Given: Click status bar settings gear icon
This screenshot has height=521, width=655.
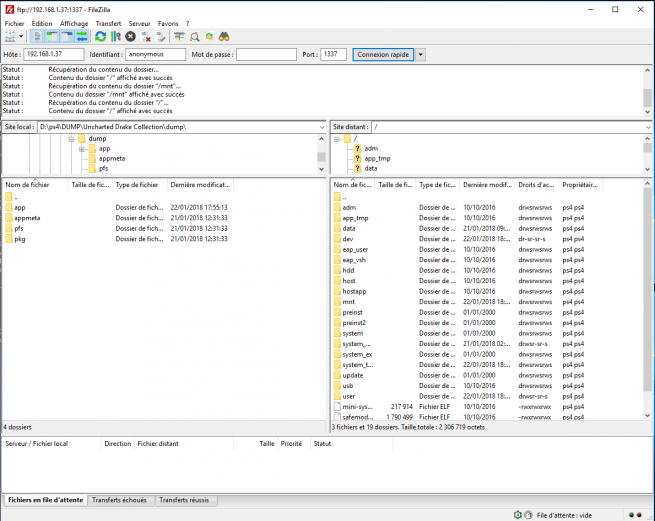Looking at the screenshot, I should point(518,515).
